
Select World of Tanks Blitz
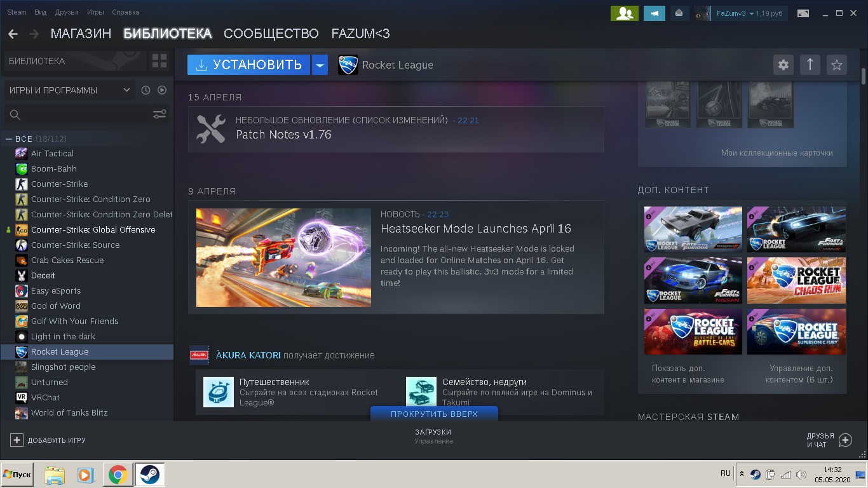click(x=87, y=412)
